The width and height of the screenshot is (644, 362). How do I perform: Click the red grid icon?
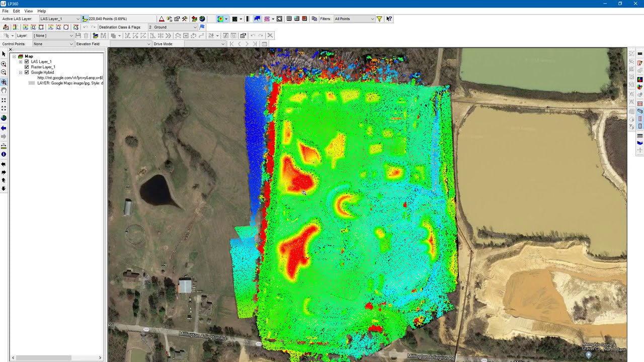click(x=304, y=19)
